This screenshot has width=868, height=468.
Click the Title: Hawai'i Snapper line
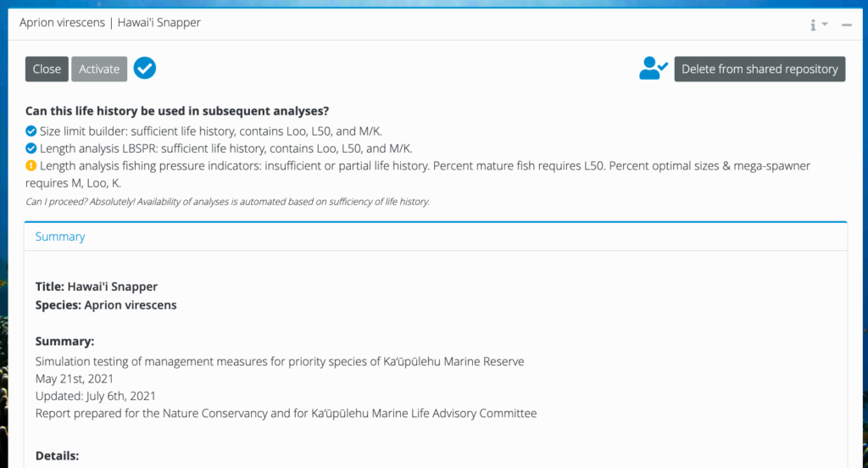[x=97, y=287]
